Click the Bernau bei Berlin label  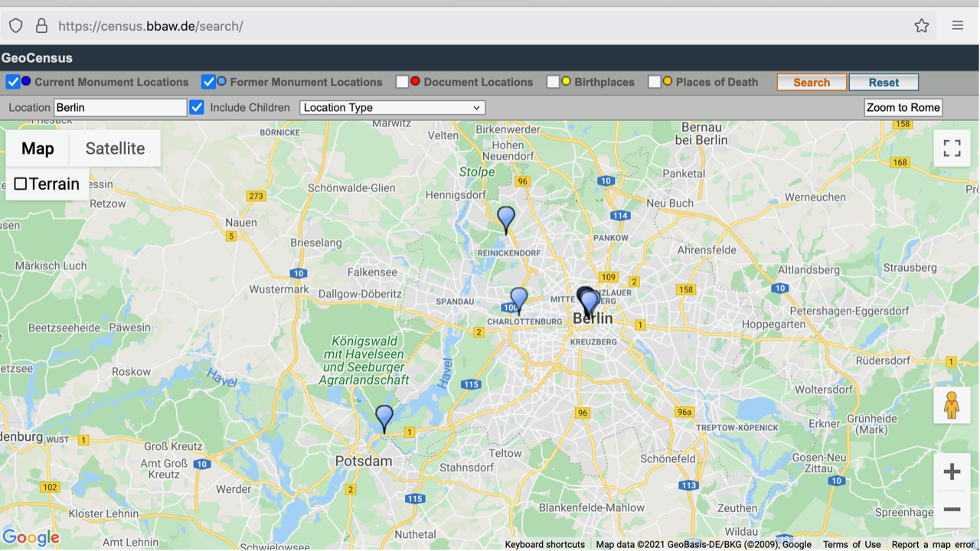tap(701, 133)
